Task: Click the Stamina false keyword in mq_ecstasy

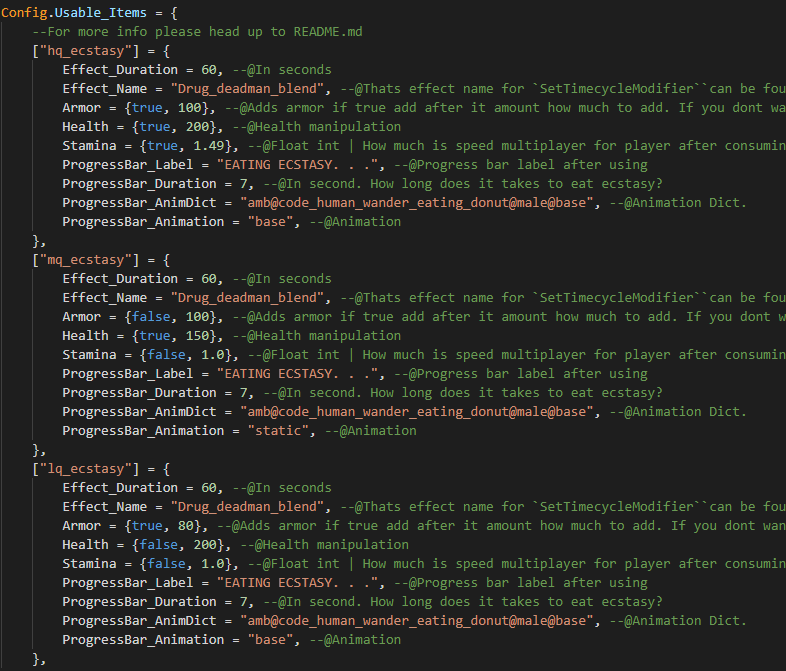Action: pyautogui.click(x=166, y=355)
